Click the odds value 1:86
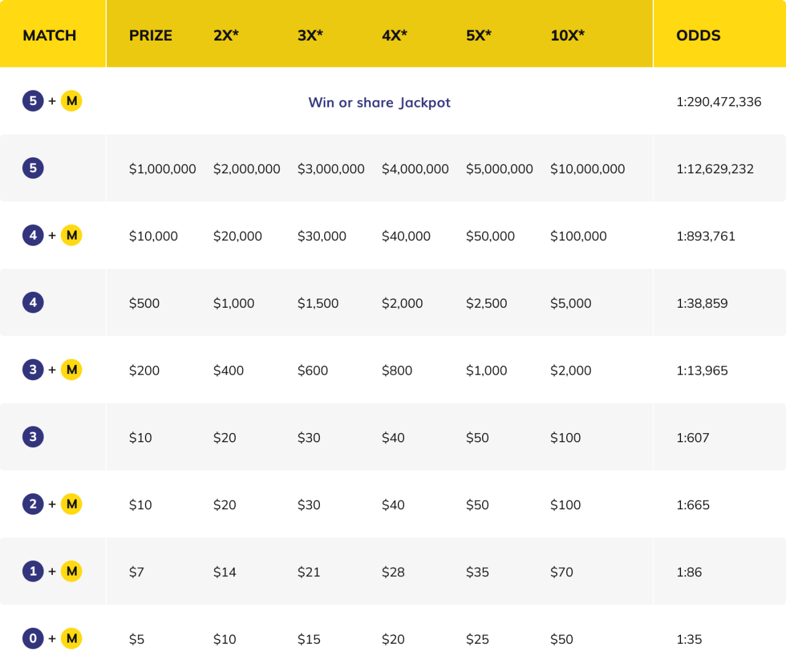This screenshot has height=672, width=786. pyautogui.click(x=689, y=572)
